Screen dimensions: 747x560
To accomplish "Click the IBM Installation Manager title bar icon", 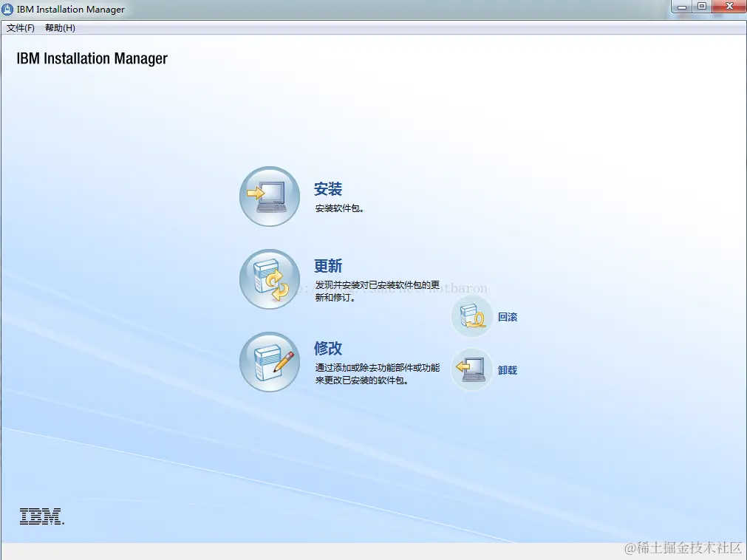I will [7, 9].
